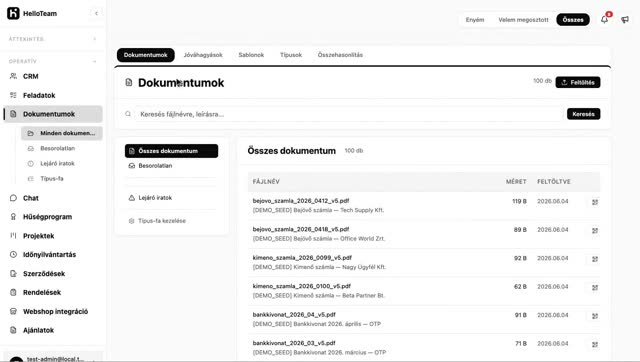
Task: Click action icon for bankkivonat_2026_04_v5.pdf
Action: click(x=595, y=316)
